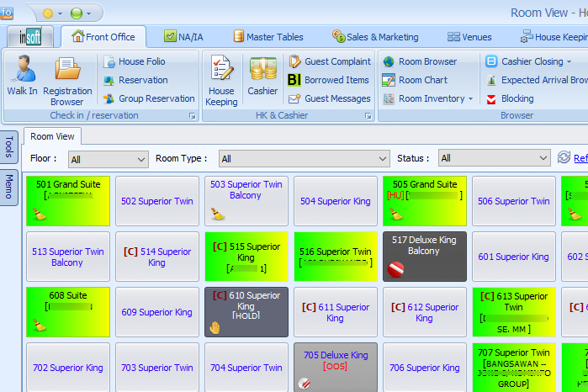
Task: Open House Keeping from the ribbon
Action: tap(222, 73)
